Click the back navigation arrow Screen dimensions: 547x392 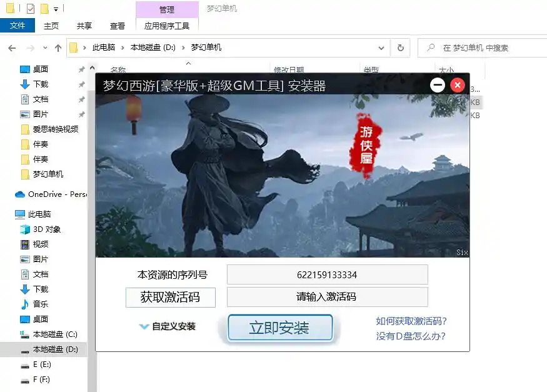13,48
